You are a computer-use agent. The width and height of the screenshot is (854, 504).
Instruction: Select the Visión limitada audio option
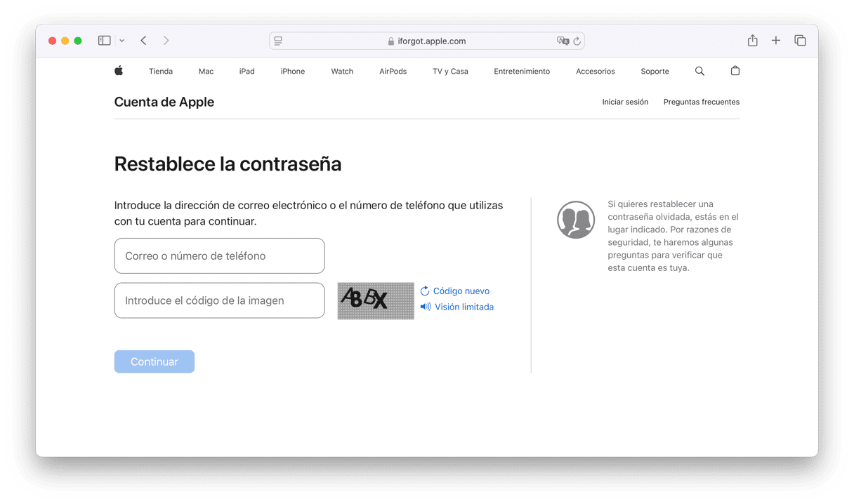pyautogui.click(x=456, y=307)
